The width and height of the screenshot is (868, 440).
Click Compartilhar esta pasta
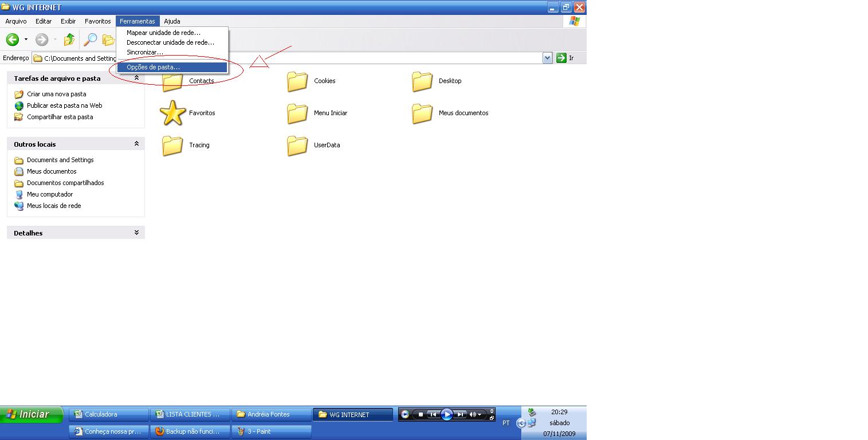pos(60,117)
